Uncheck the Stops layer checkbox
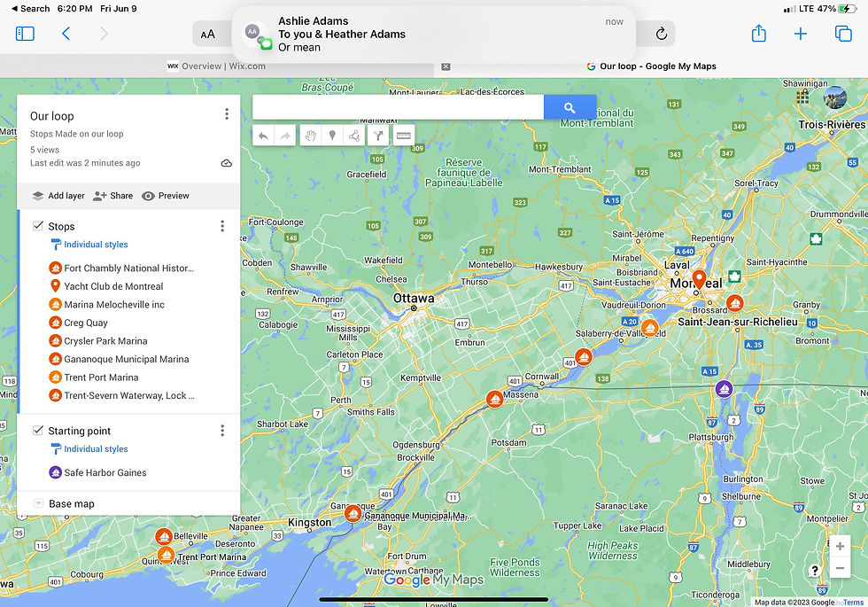 pos(38,226)
